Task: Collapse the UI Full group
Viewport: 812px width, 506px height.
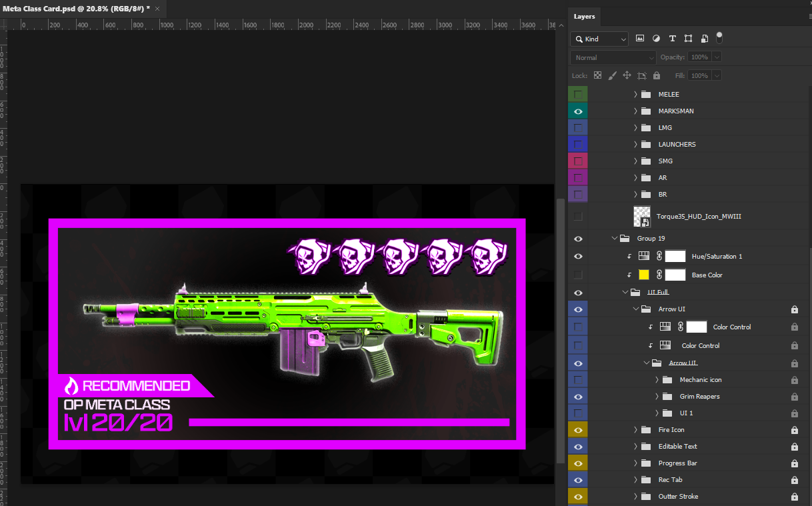Action: (625, 292)
